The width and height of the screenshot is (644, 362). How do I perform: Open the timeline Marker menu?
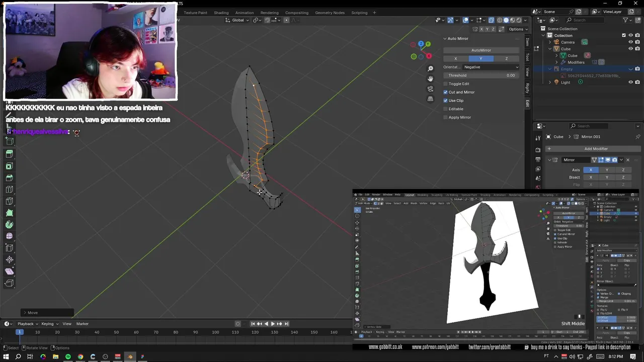pyautogui.click(x=83, y=324)
